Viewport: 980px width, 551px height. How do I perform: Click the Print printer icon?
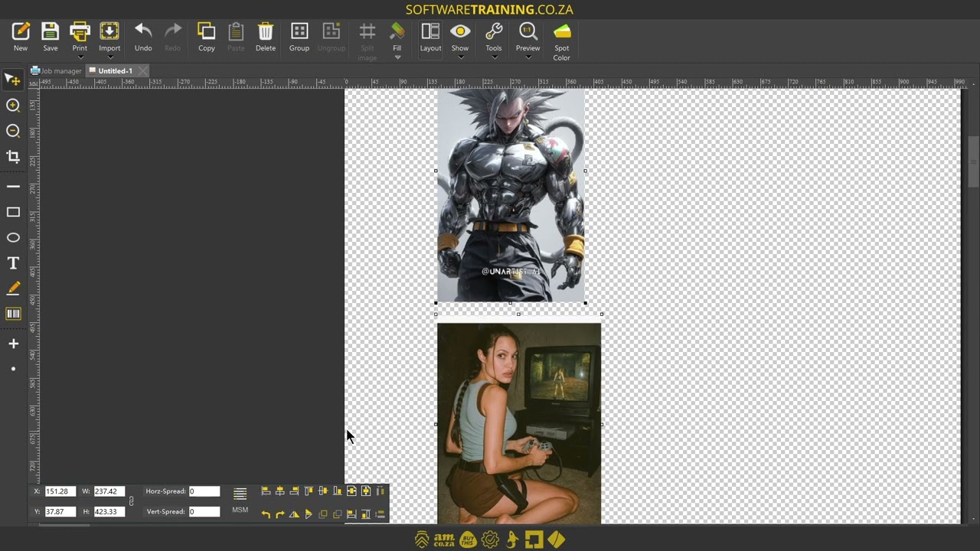click(80, 31)
